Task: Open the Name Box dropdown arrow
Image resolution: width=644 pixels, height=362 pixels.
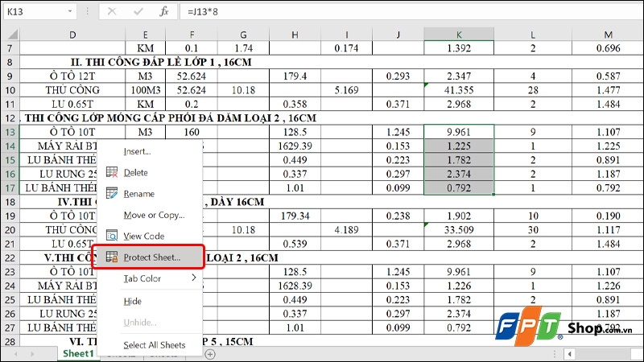Action: pyautogui.click(x=70, y=11)
